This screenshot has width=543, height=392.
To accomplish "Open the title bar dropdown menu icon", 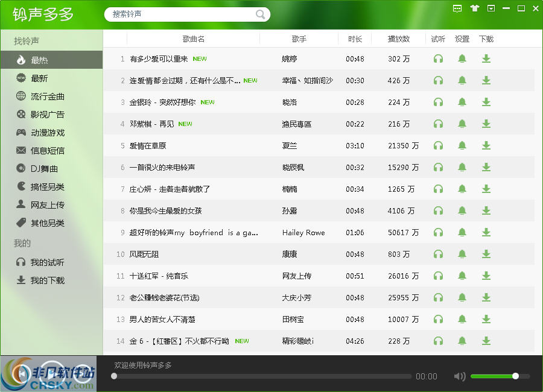I will 491,8.
